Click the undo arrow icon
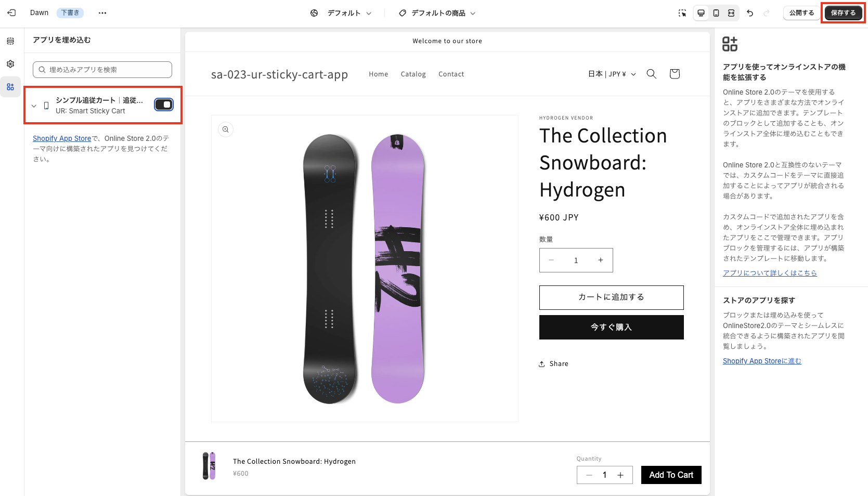 point(750,13)
